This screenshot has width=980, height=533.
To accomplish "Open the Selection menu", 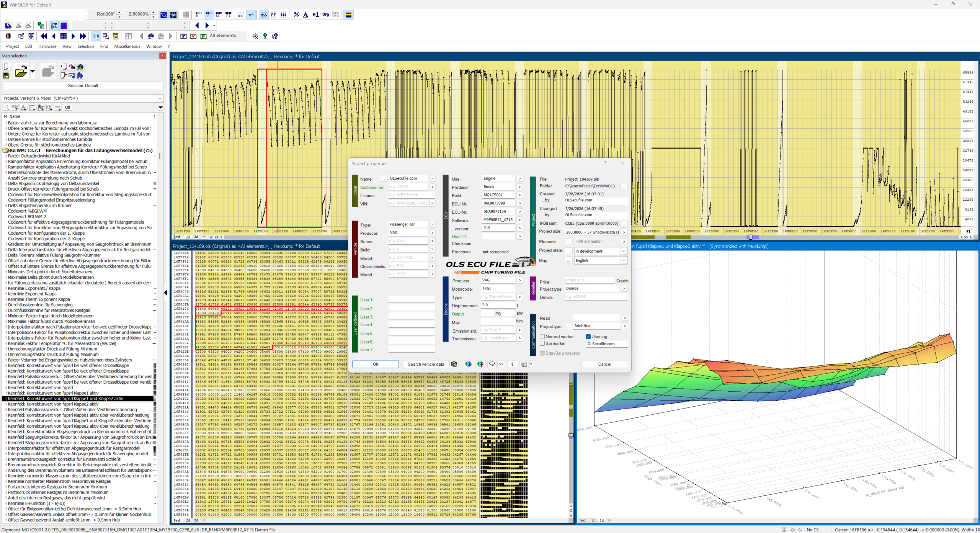I will (86, 46).
